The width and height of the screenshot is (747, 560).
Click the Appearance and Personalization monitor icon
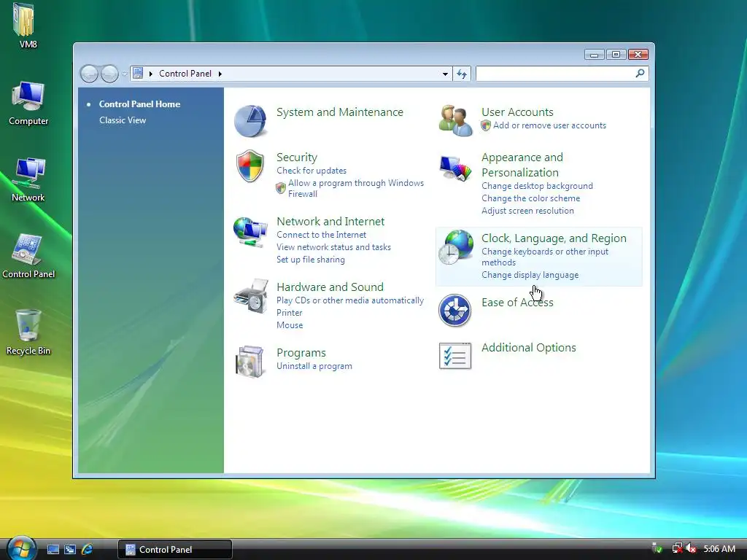click(x=455, y=168)
